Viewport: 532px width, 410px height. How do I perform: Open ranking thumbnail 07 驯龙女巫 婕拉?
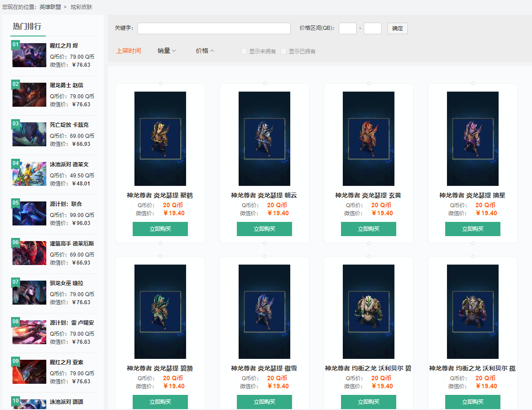tap(29, 293)
